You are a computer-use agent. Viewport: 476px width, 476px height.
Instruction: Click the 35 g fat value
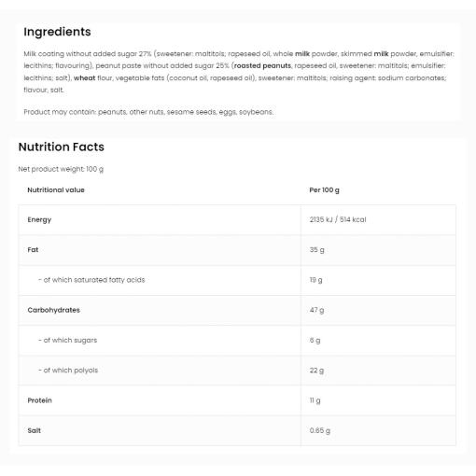click(316, 250)
